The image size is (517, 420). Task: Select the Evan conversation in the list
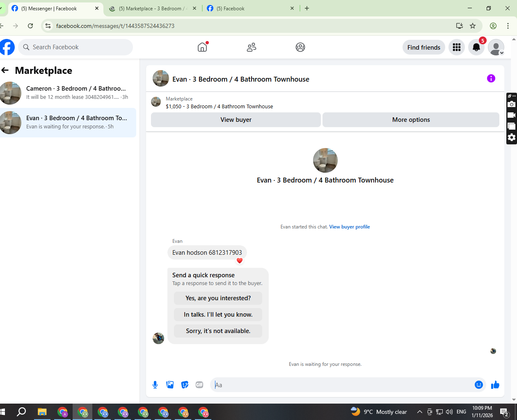pos(68,123)
